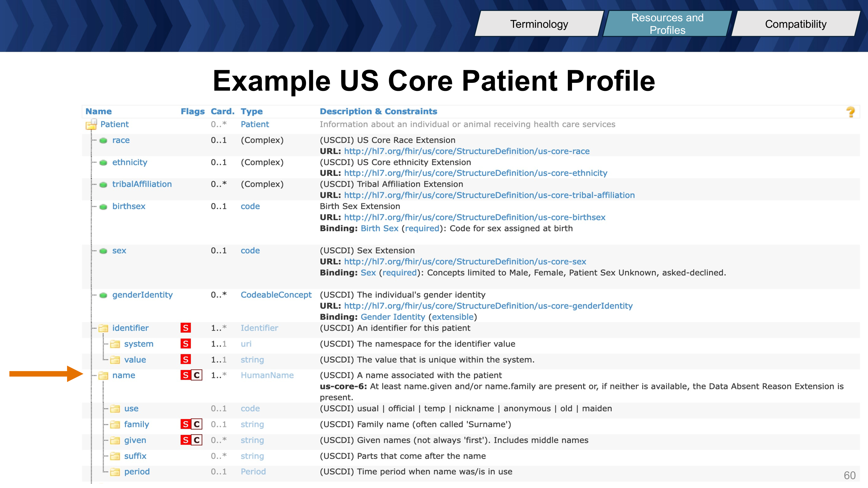
Task: Select the identifier element name
Action: click(x=130, y=328)
